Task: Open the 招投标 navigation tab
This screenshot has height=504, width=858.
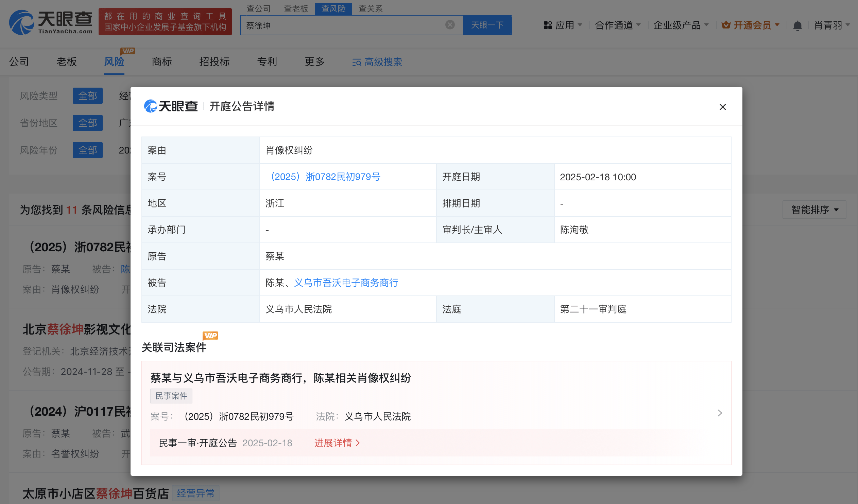Action: [214, 61]
